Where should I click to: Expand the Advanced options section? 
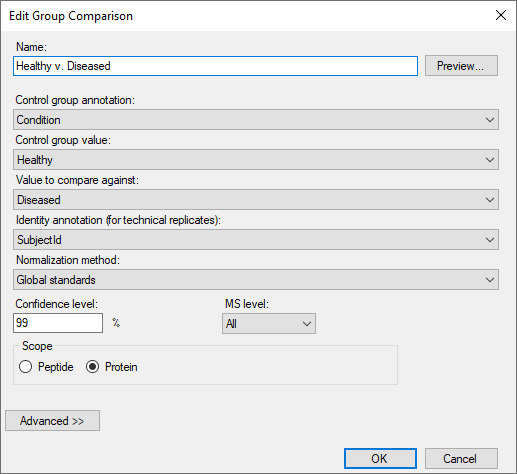tap(52, 421)
